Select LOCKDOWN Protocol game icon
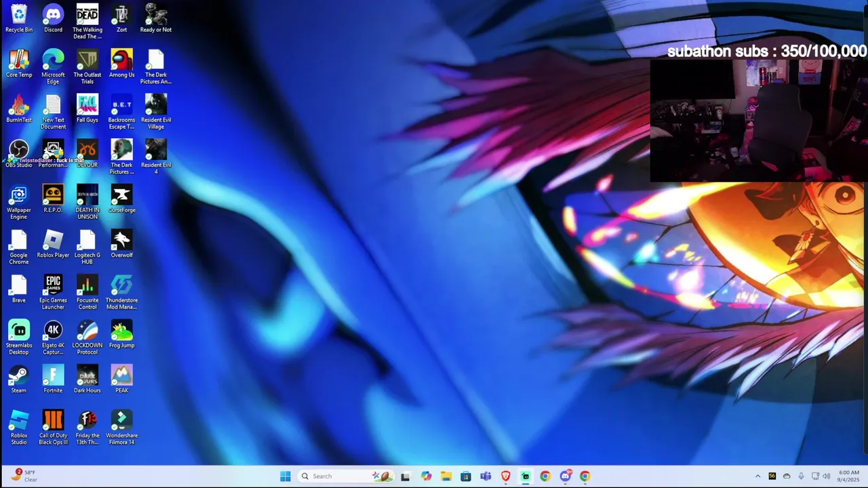This screenshot has width=868, height=488. (87, 338)
